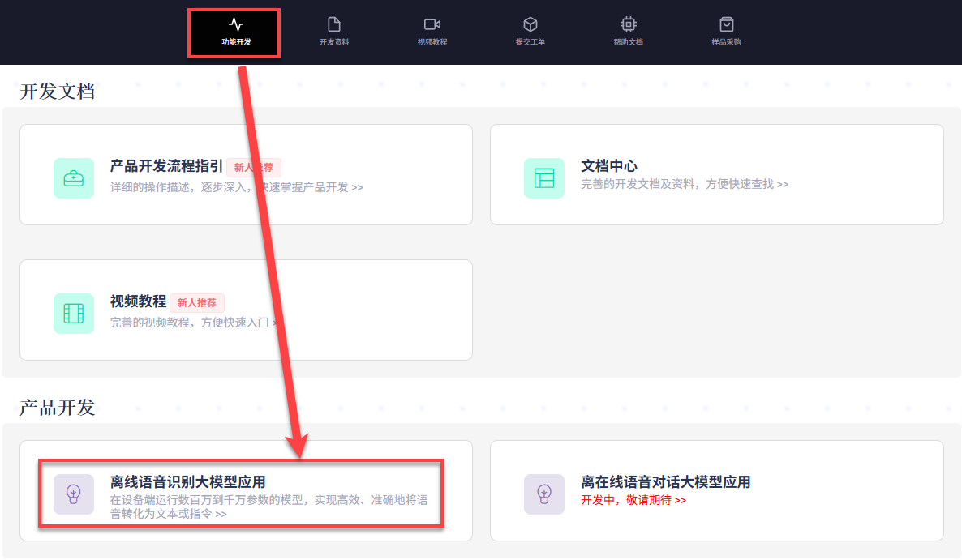Select the 离在线语音对话大模型应用 card title
This screenshot has width=962, height=560.
[x=665, y=482]
